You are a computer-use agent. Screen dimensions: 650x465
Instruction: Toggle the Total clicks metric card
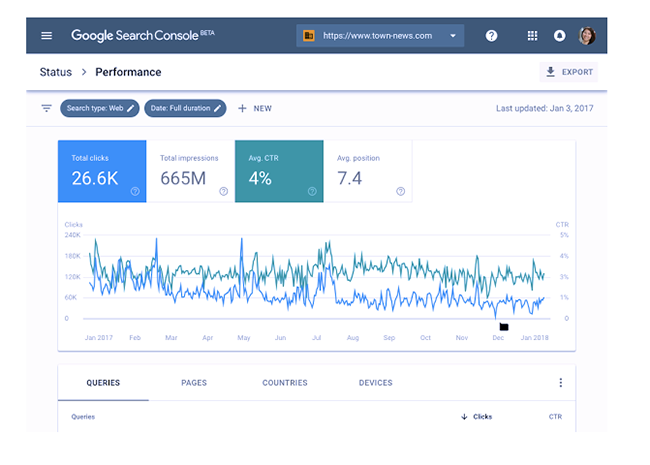(x=102, y=171)
